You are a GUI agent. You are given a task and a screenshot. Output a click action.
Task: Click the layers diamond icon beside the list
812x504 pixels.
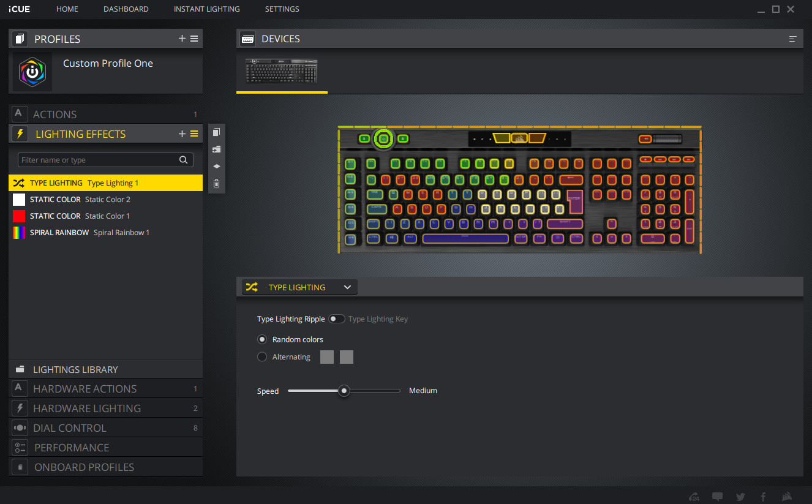[x=216, y=166]
